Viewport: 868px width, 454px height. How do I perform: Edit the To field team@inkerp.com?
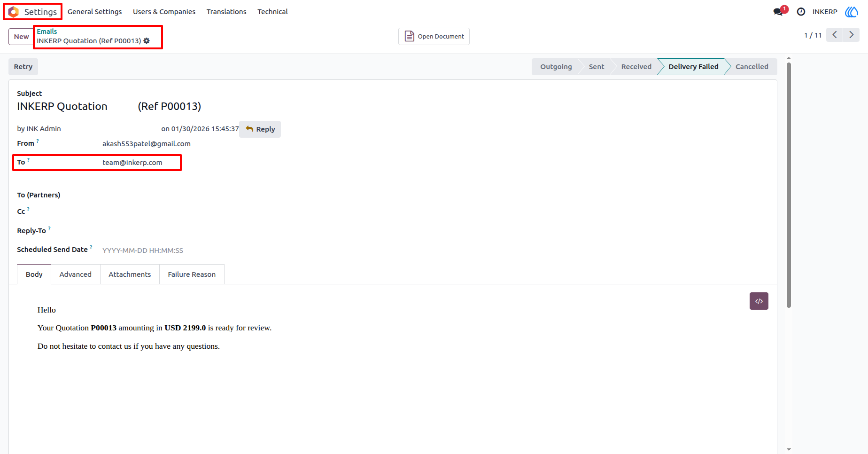132,163
